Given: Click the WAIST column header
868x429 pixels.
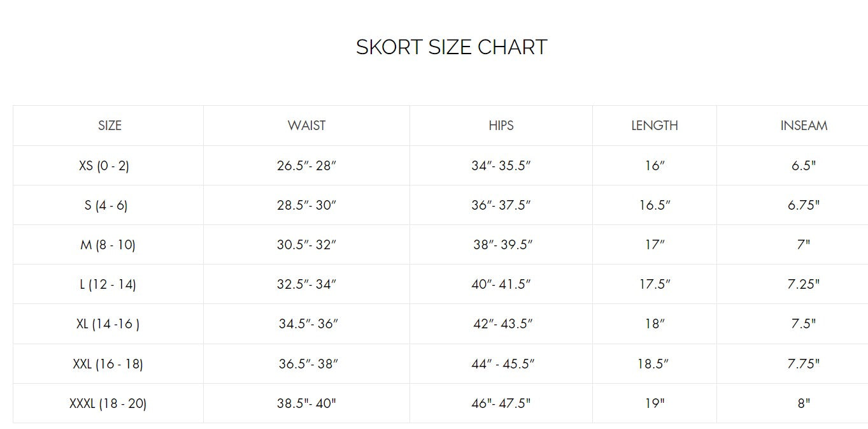Looking at the screenshot, I should (x=306, y=126).
